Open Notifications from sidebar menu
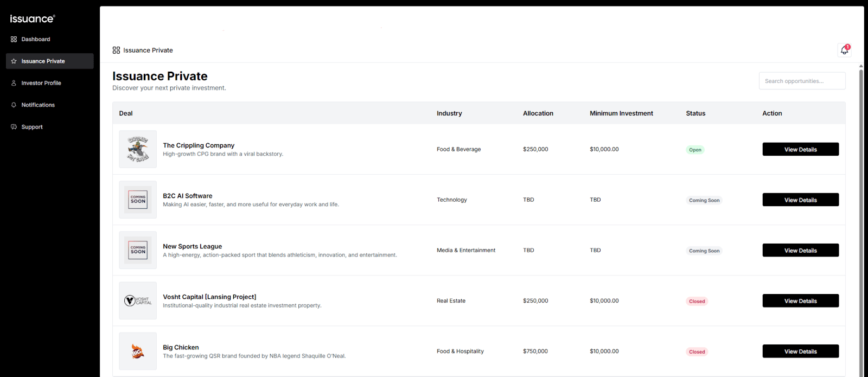Viewport: 868px width, 377px height. pyautogui.click(x=49, y=105)
